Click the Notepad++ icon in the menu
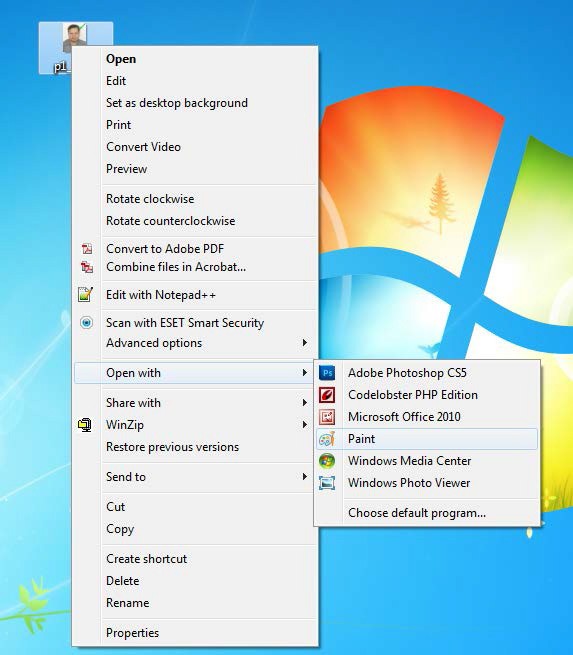Image resolution: width=573 pixels, height=655 pixels. click(86, 294)
